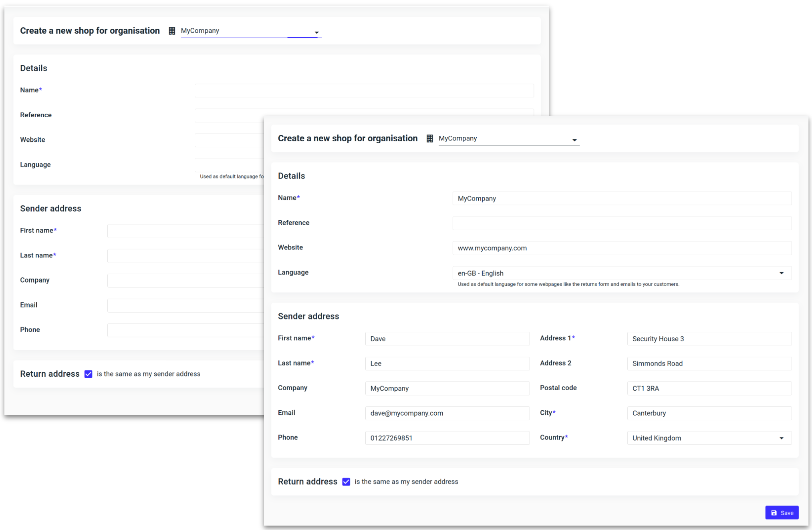Viewport: 812px width, 530px height.
Task: Click Address 2 field with Simmonds Road
Action: coord(709,363)
